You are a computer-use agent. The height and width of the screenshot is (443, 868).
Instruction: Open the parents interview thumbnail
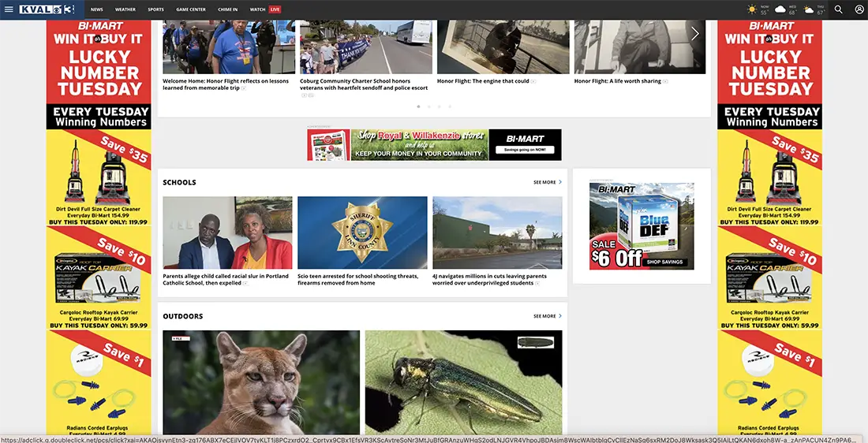227,233
